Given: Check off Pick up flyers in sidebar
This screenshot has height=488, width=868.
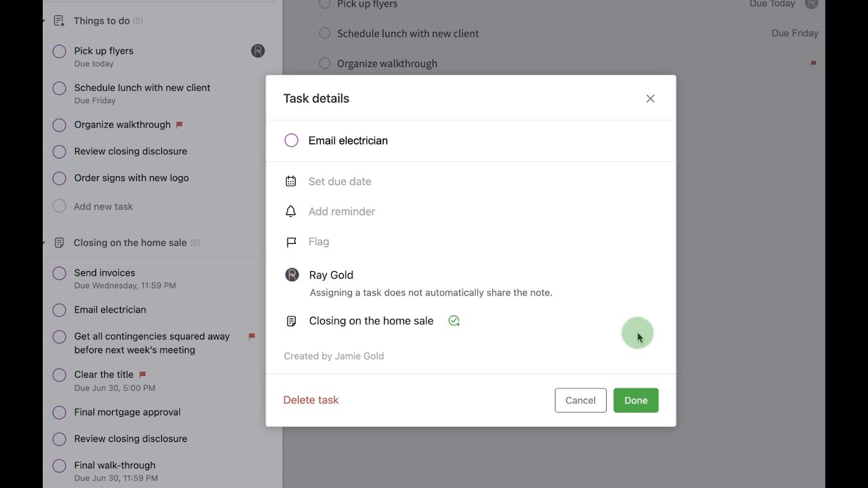Looking at the screenshot, I should [60, 51].
